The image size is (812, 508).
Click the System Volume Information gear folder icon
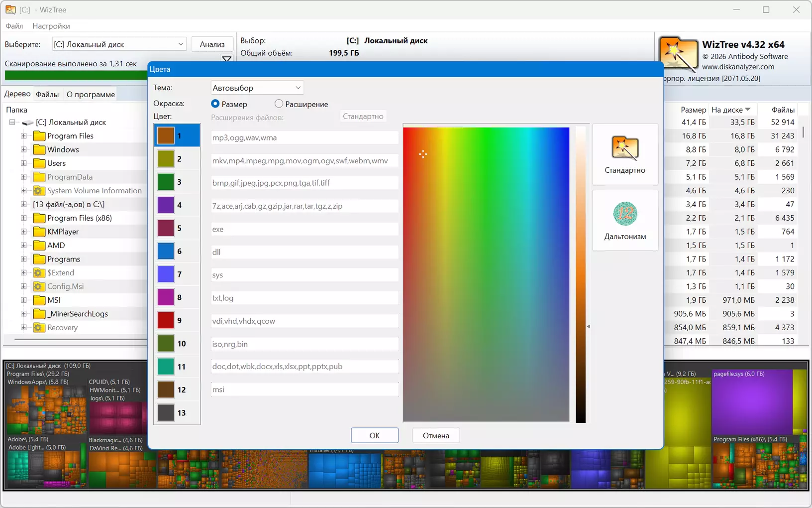[39, 191]
